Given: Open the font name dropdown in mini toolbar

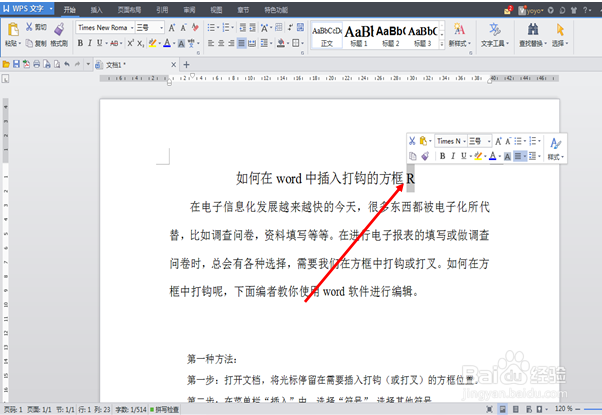Looking at the screenshot, I should pyautogui.click(x=464, y=141).
